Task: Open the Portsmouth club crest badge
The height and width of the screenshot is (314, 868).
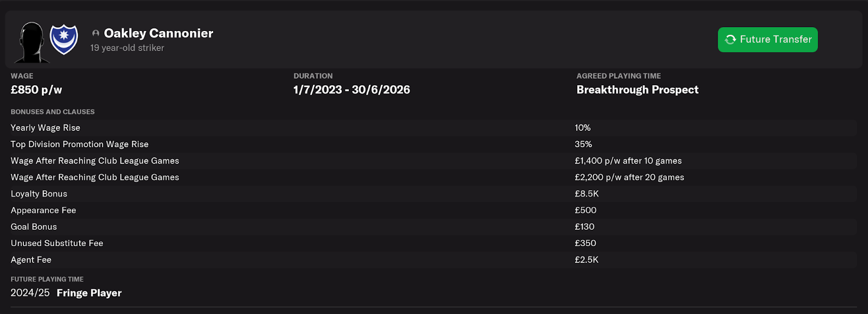Action: click(x=64, y=39)
